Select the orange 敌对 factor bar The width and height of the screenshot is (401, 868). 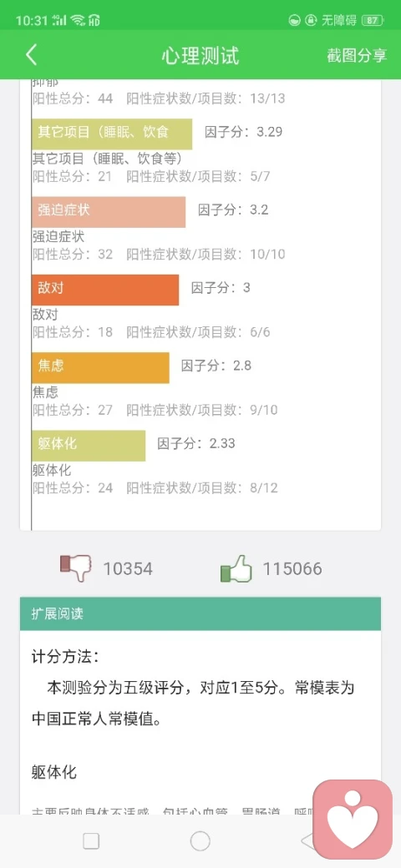click(105, 290)
